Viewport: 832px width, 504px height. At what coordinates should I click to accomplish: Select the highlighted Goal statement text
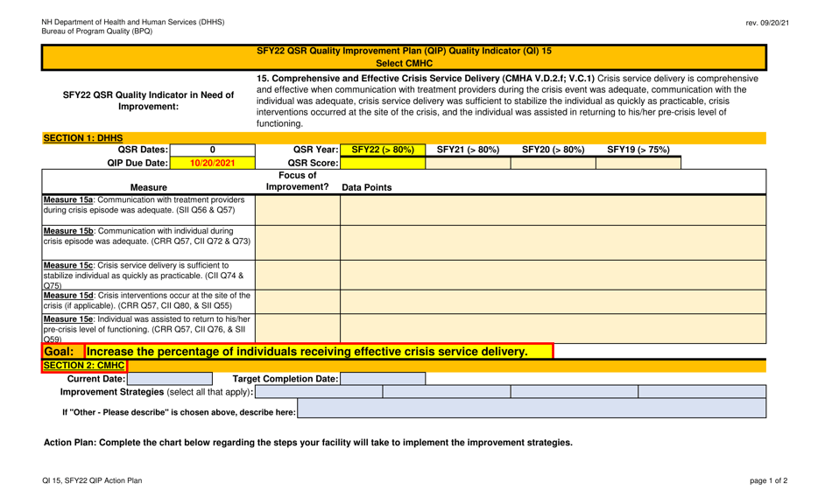315,349
